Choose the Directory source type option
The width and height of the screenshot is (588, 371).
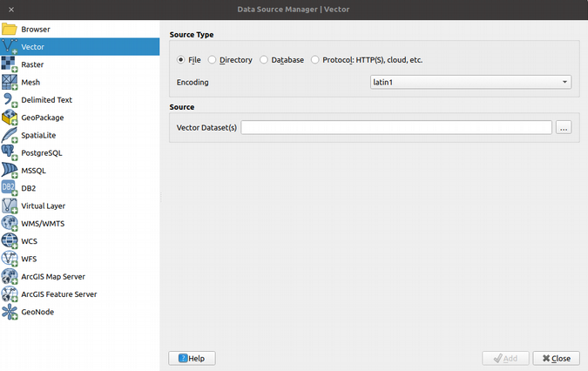click(x=212, y=60)
